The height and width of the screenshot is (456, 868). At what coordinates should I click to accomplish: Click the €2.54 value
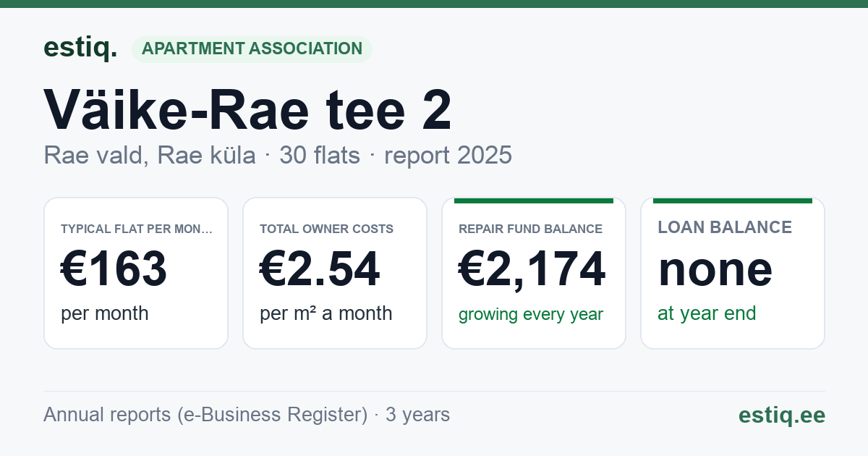coord(320,269)
